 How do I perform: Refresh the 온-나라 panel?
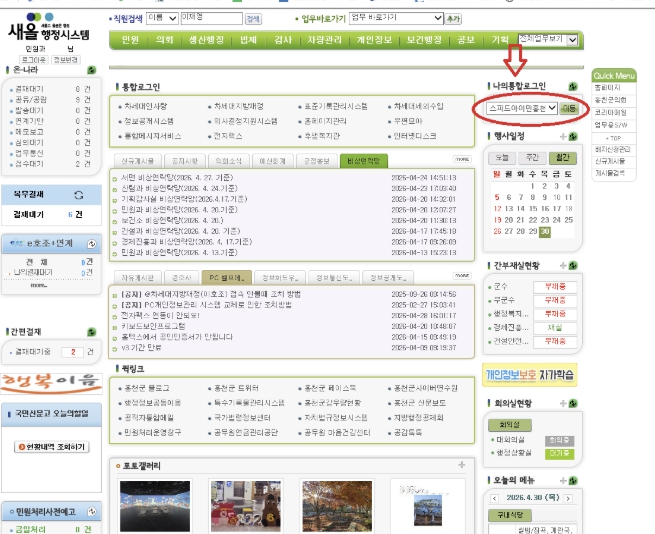click(x=91, y=70)
